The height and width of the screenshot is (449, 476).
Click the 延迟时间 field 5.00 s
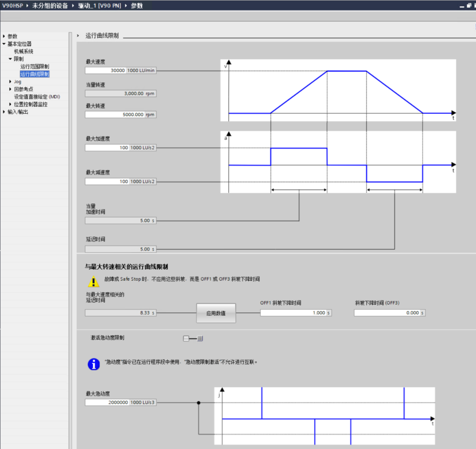[x=120, y=249]
